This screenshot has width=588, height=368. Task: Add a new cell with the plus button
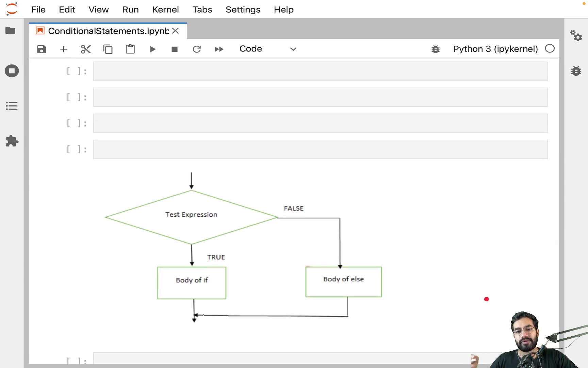pos(64,49)
